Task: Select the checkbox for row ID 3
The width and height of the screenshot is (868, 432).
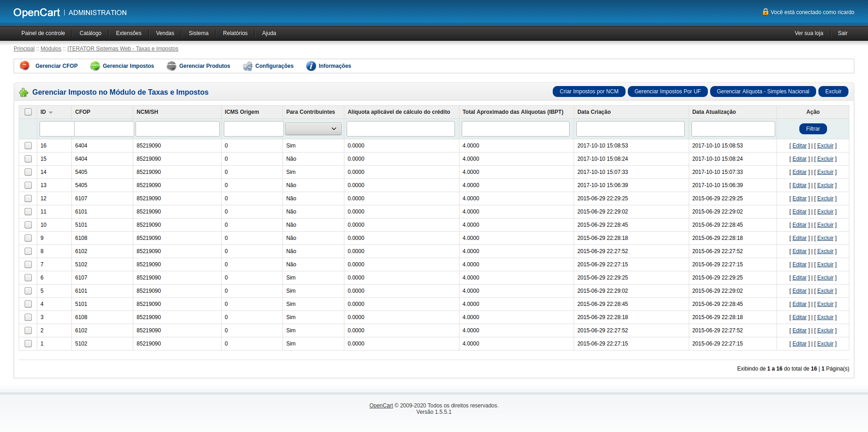Action: [28, 317]
